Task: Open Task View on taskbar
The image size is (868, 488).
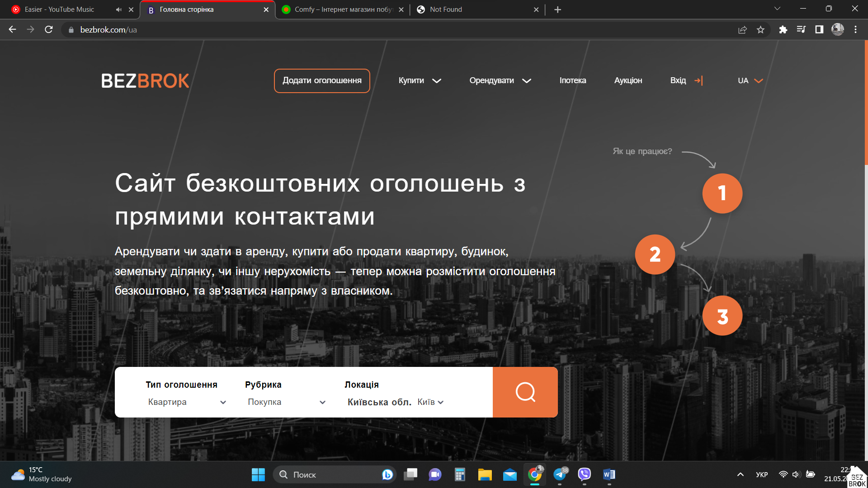Action: tap(410, 474)
